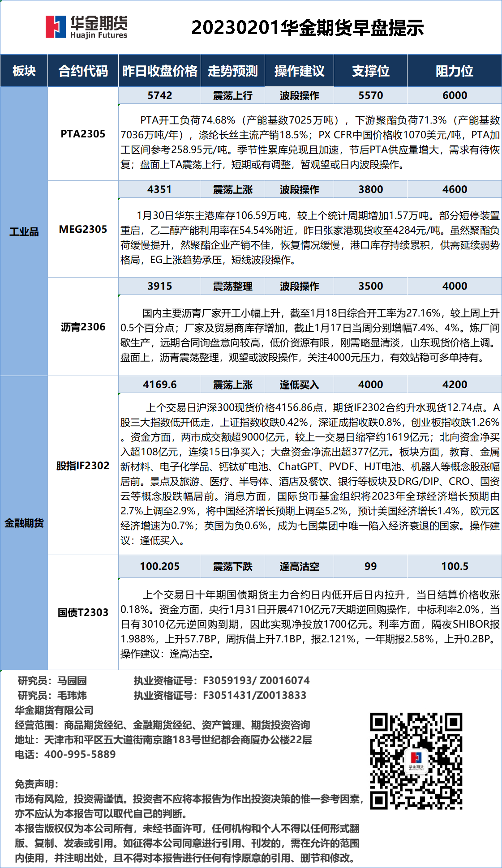Select PTA2305 closing price "5742"
The height and width of the screenshot is (868, 502).
(160, 95)
